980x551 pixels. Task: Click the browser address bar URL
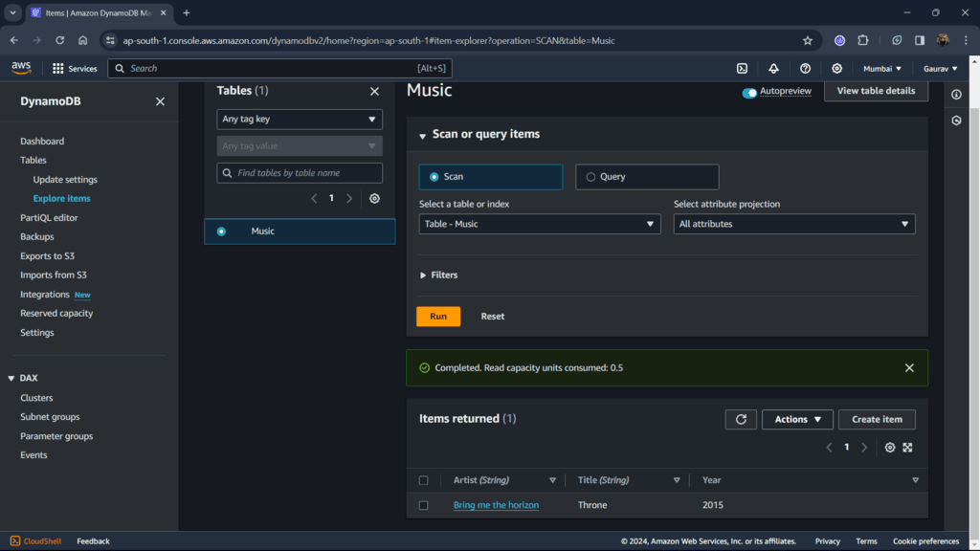click(x=368, y=40)
